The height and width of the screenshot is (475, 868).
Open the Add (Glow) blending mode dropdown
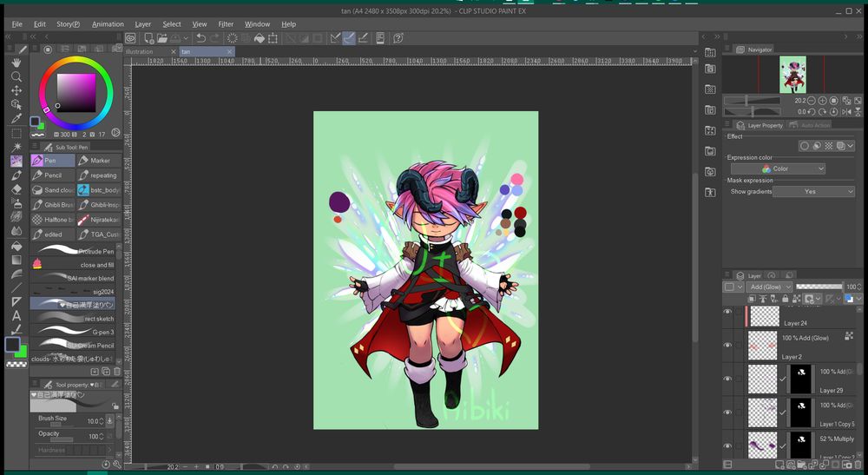(x=768, y=287)
